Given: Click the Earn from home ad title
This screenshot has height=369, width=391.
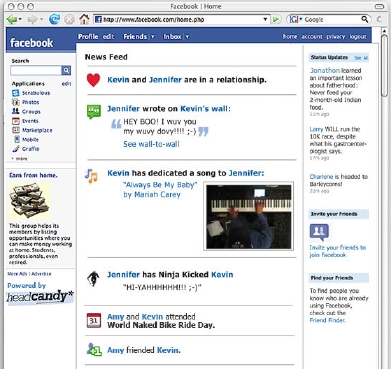Looking at the screenshot, I should (x=33, y=175).
